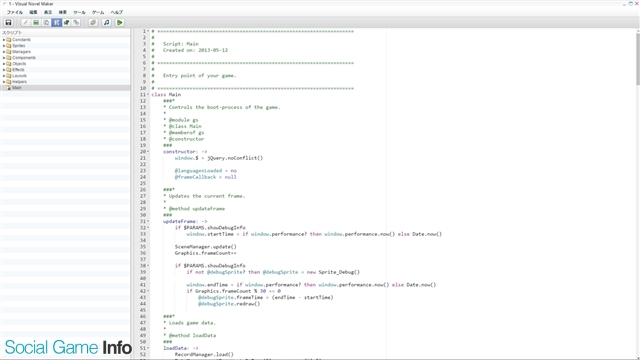Select the Main script in the tree
The width and height of the screenshot is (640, 360).
tap(17, 88)
